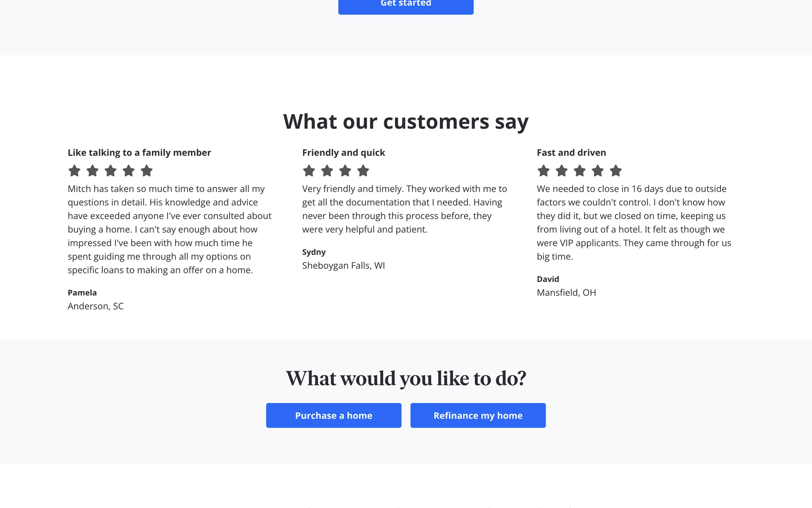The image size is (812, 508).
Task: Select the first star under "Friendly and quick"
Action: pos(309,171)
